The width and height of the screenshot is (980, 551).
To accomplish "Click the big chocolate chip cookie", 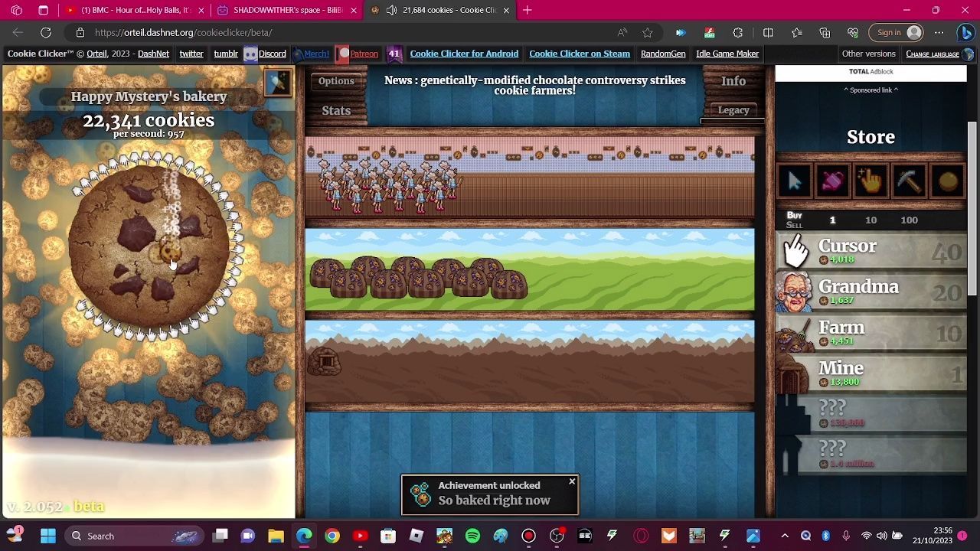I will click(x=149, y=246).
